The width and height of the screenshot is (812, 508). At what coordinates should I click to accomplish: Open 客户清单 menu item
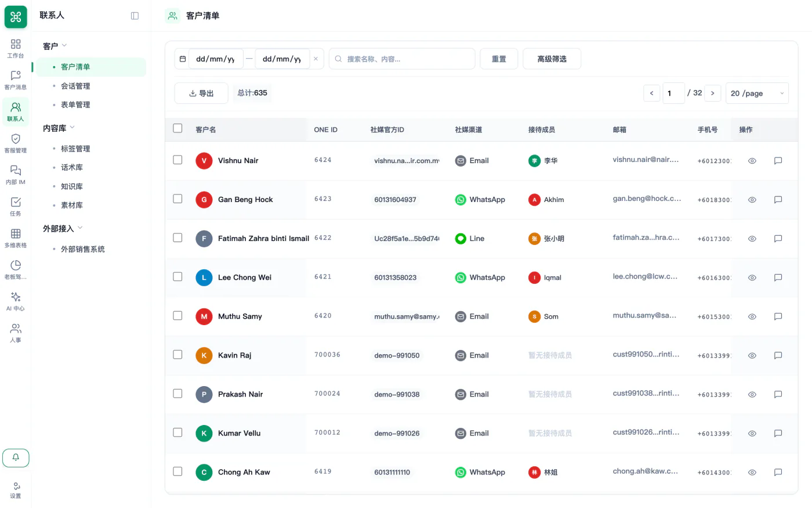tap(91, 67)
